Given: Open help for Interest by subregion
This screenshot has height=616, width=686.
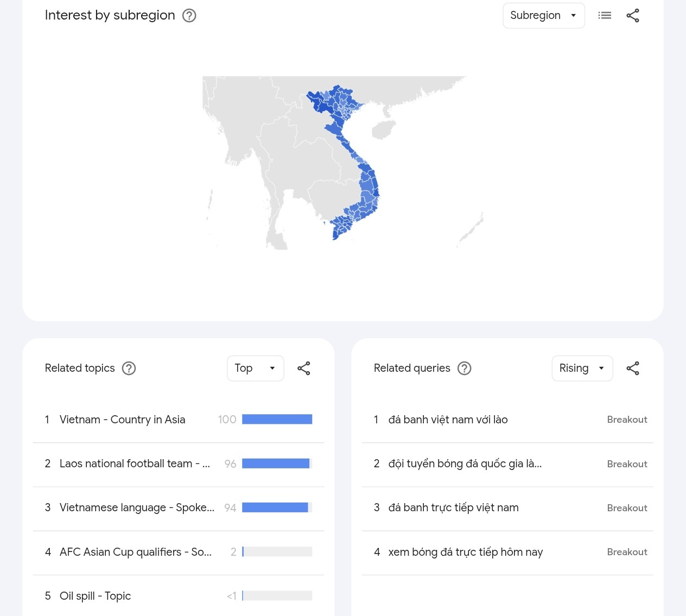Looking at the screenshot, I should [x=189, y=16].
